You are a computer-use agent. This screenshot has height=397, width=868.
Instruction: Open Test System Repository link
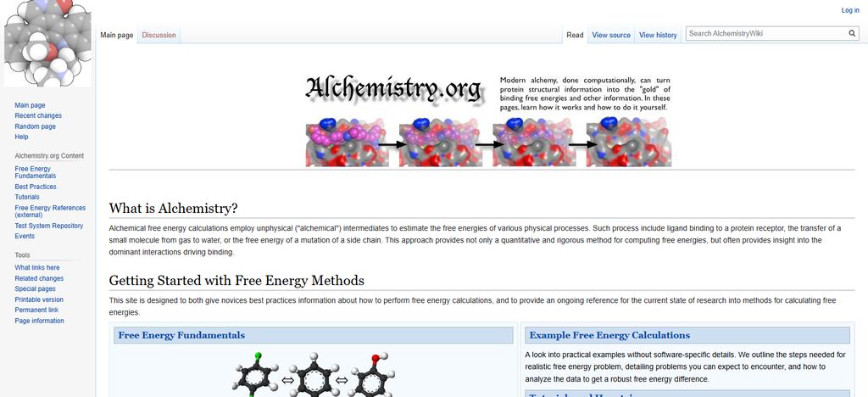[x=48, y=226]
